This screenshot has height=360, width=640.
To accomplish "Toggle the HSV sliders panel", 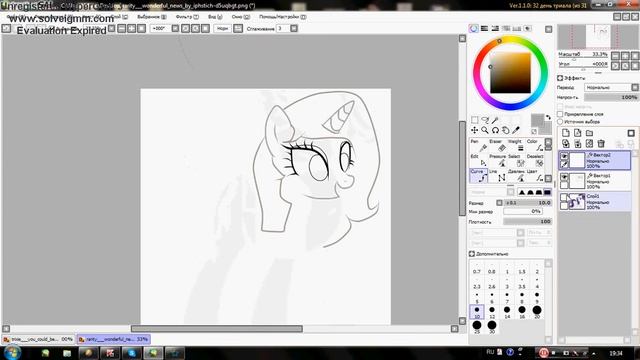I will [x=495, y=29].
